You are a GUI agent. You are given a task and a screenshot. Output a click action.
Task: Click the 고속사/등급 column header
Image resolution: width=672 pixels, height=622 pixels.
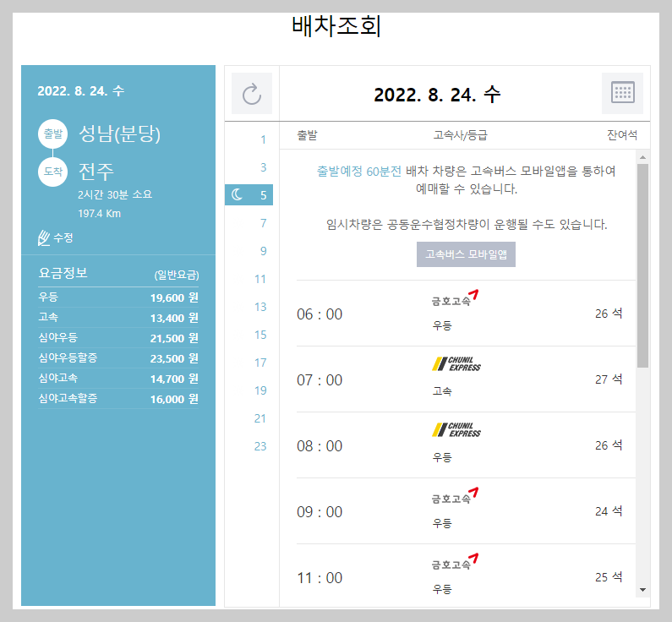click(461, 135)
